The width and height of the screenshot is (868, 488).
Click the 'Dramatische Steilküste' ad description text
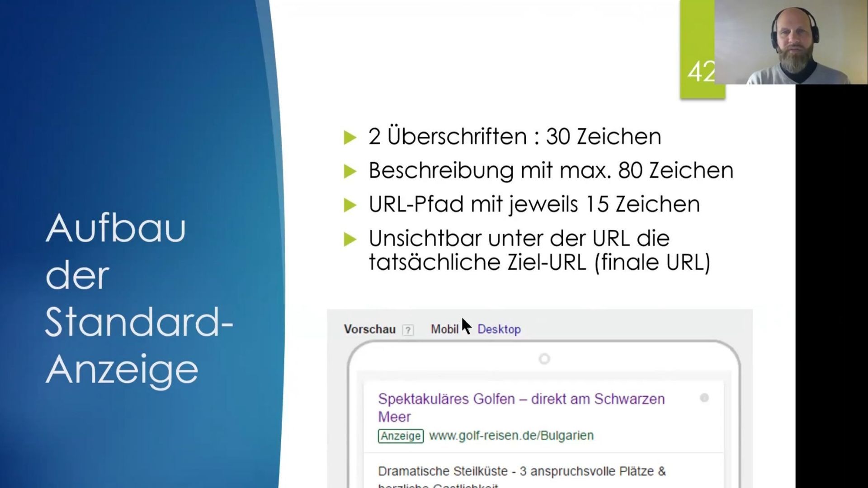pyautogui.click(x=521, y=471)
